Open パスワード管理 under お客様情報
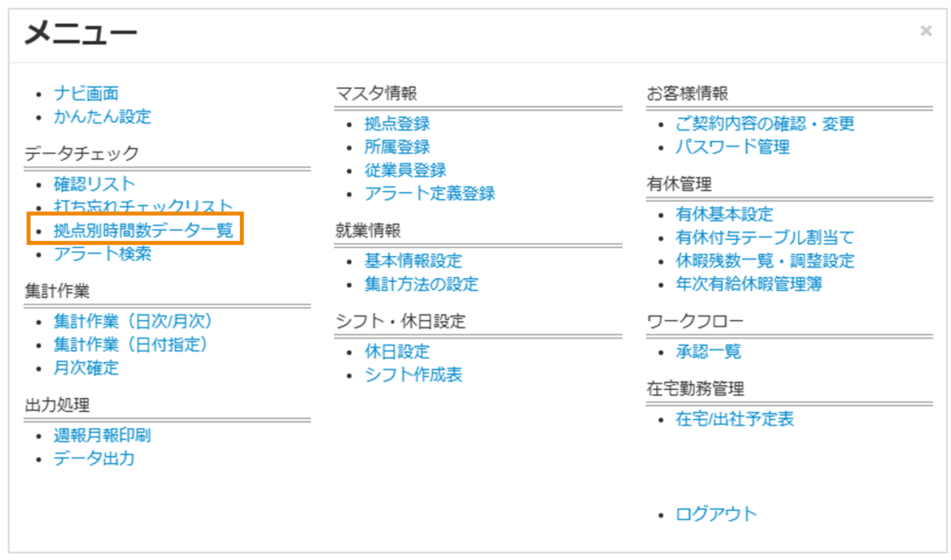Screen dimensions: 951x560 733,148
